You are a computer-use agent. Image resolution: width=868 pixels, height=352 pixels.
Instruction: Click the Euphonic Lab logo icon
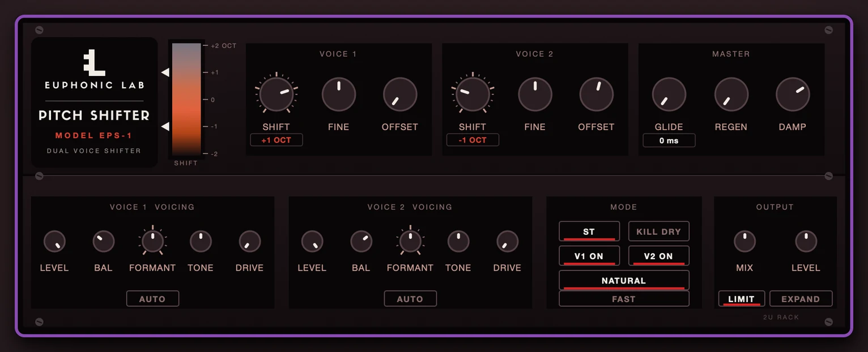94,62
